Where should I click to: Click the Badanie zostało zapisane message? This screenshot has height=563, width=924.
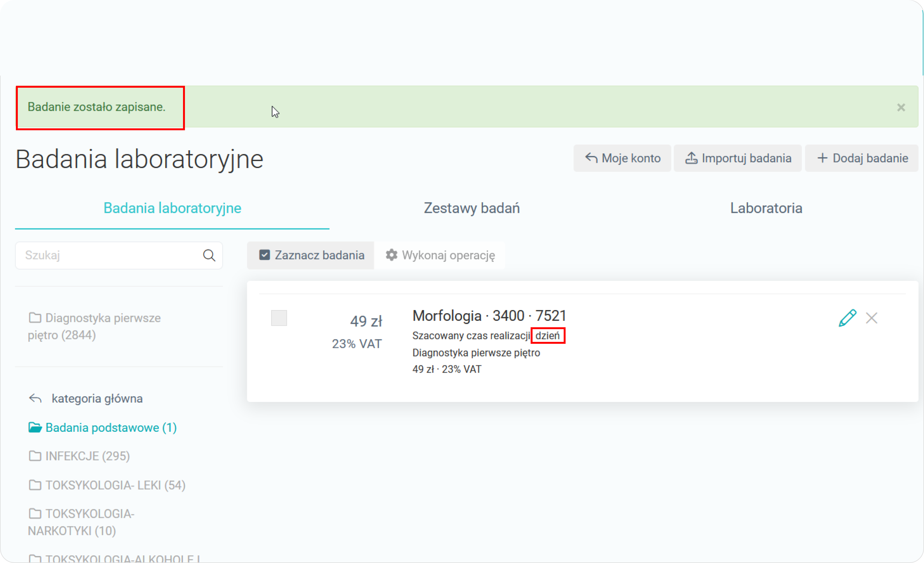tap(96, 107)
